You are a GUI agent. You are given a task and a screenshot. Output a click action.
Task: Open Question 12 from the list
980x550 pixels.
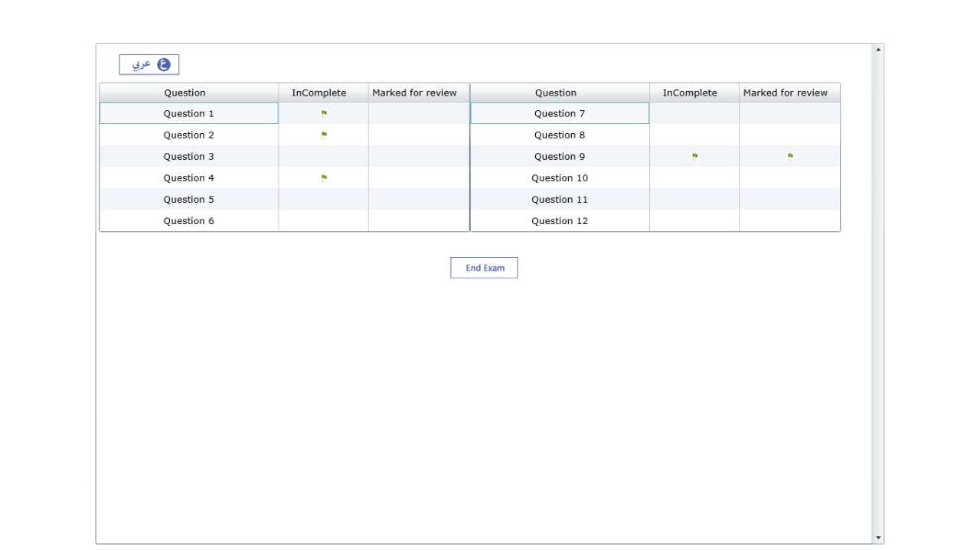[x=559, y=220]
